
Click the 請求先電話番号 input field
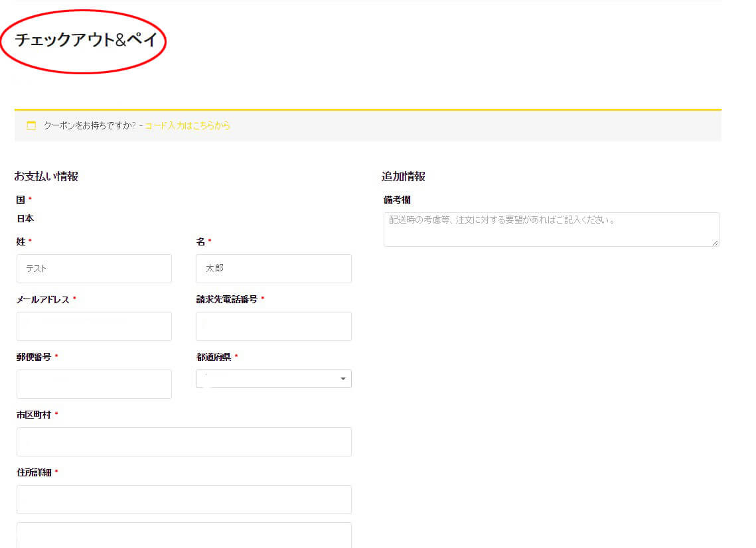click(x=273, y=326)
